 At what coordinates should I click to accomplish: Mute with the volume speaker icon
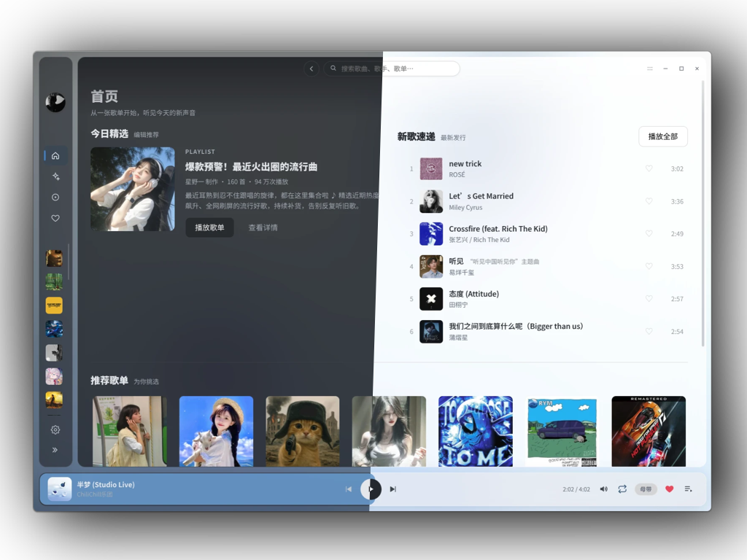tap(603, 489)
